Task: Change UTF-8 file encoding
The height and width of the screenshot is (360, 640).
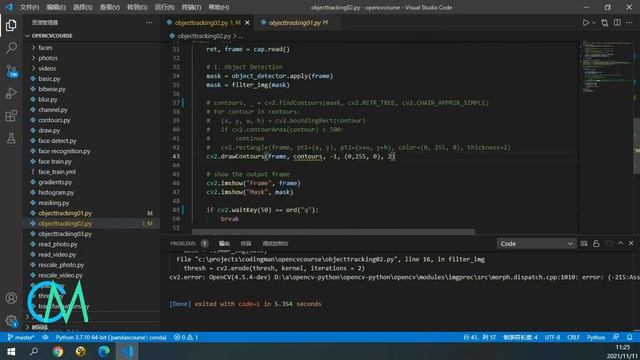Action: pos(552,337)
